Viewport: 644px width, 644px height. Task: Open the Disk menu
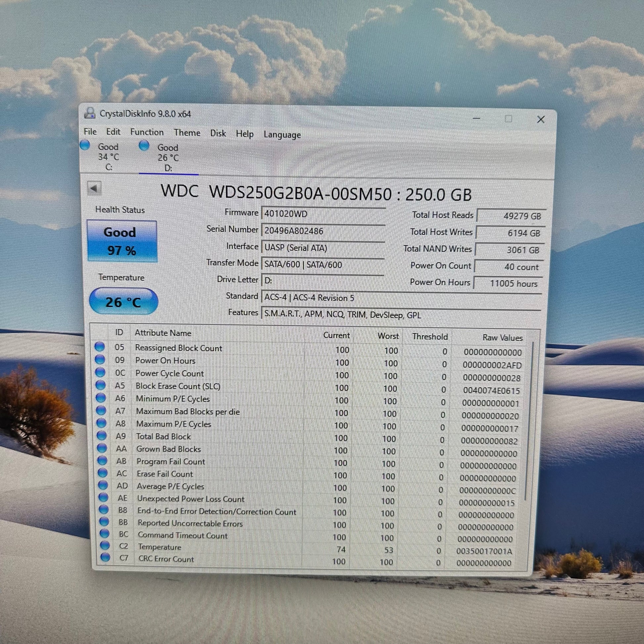[218, 133]
